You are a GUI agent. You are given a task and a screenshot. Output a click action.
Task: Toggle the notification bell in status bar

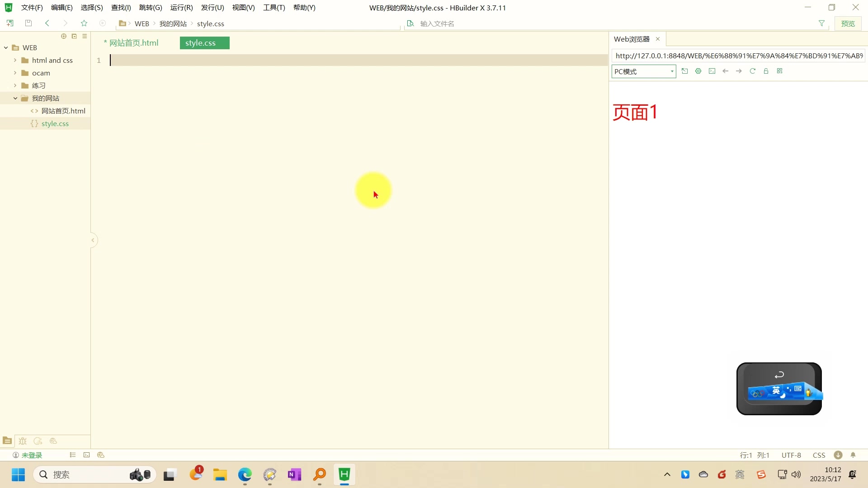(x=853, y=455)
